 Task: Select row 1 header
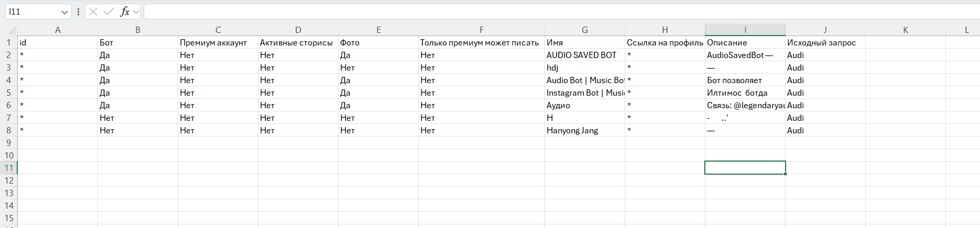click(x=9, y=42)
